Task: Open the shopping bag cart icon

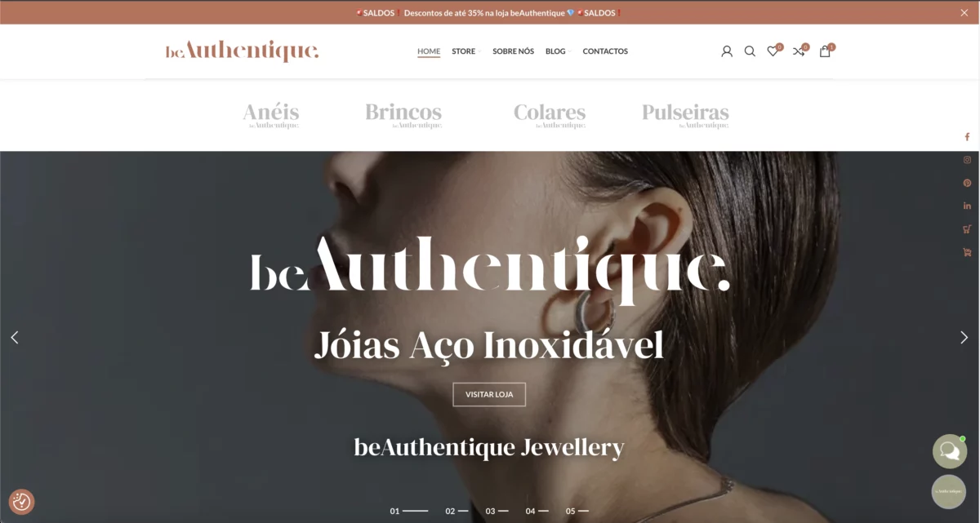Action: coord(825,51)
